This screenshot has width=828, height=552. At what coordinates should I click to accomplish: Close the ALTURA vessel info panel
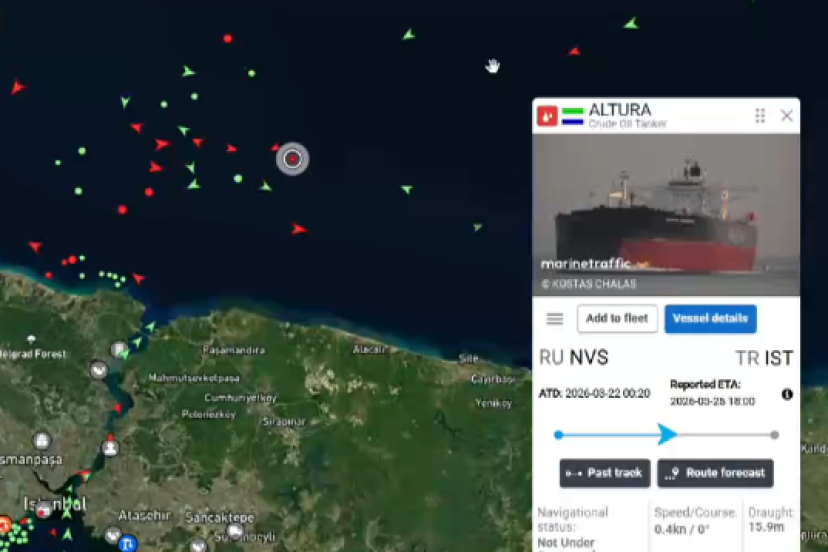tap(786, 115)
